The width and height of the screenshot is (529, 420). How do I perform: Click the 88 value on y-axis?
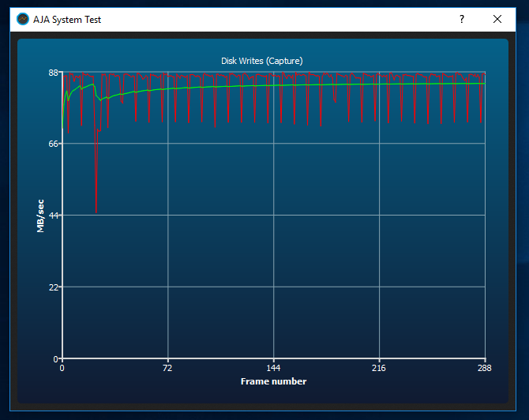[54, 73]
